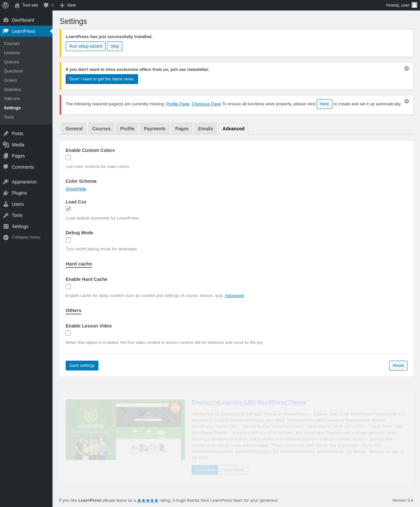Dismiss the missing pages notice

(407, 101)
